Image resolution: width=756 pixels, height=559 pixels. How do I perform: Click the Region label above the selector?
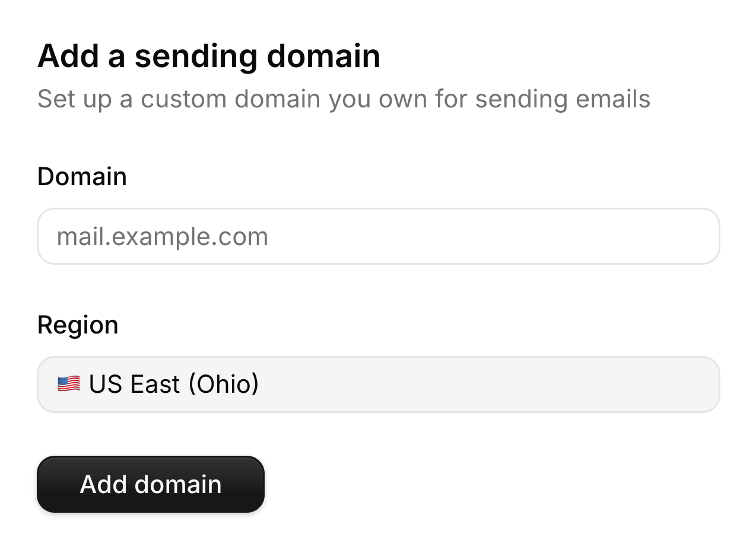pos(78,324)
